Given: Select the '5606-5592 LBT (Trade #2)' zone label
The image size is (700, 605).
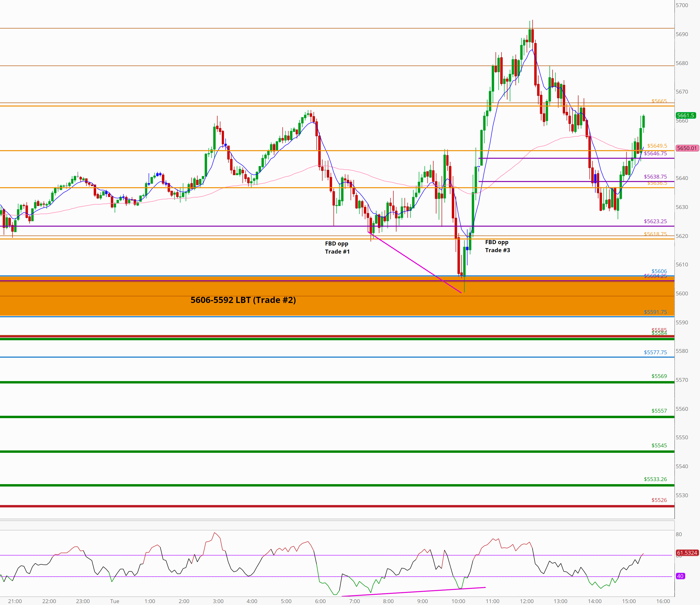Looking at the screenshot, I should 243,300.
